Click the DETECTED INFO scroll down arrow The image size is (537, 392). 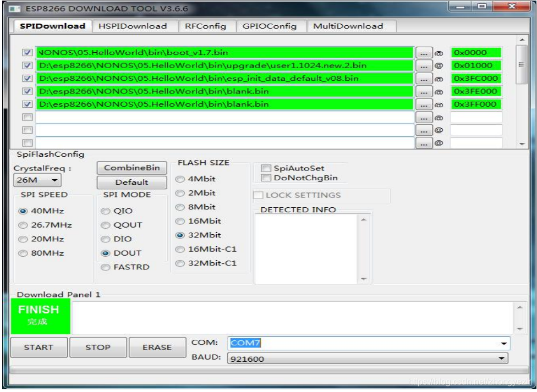click(x=364, y=279)
